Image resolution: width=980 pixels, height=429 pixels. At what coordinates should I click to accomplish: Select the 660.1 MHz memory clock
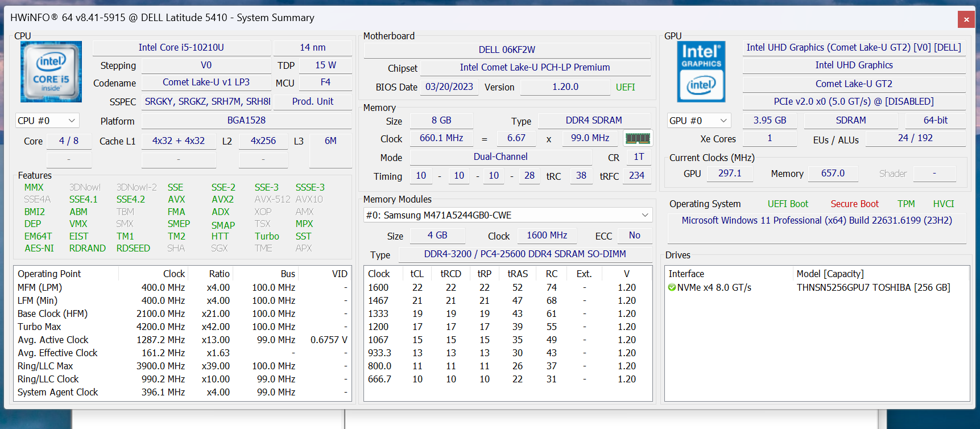click(441, 138)
